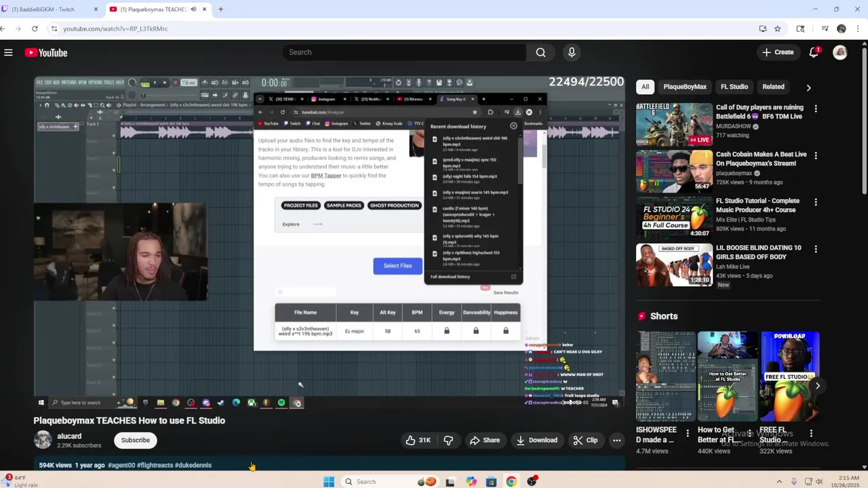Open Chrome from the Windows taskbar

(511, 481)
